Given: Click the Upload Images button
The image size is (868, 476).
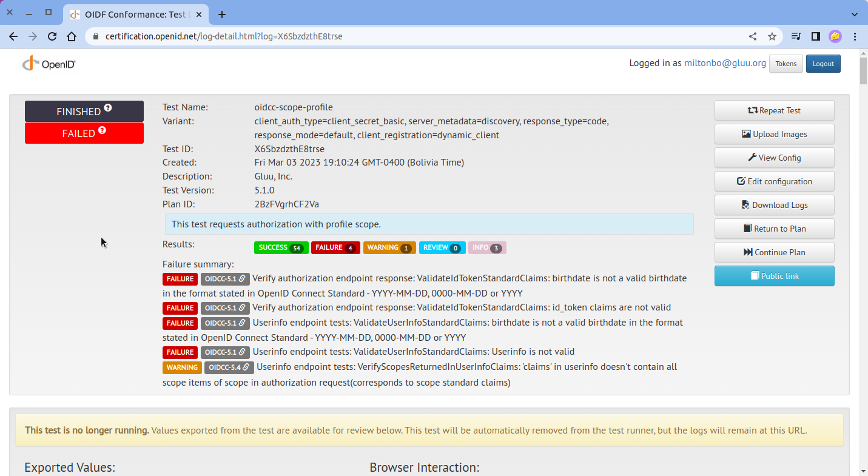Looking at the screenshot, I should pyautogui.click(x=774, y=134).
